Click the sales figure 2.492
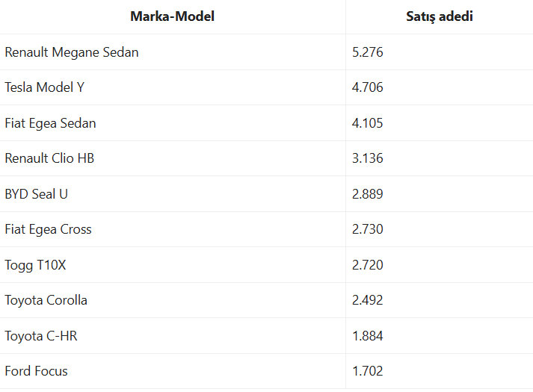533x392 pixels. coord(368,300)
